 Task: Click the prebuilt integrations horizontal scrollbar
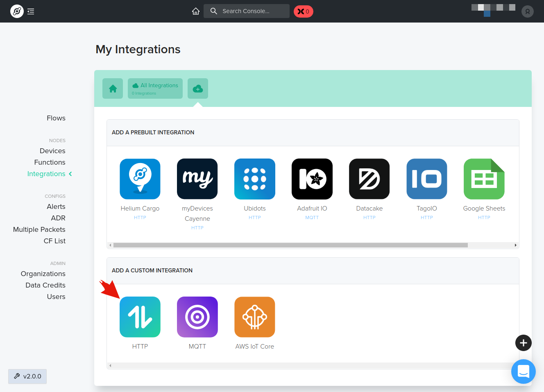(290, 245)
